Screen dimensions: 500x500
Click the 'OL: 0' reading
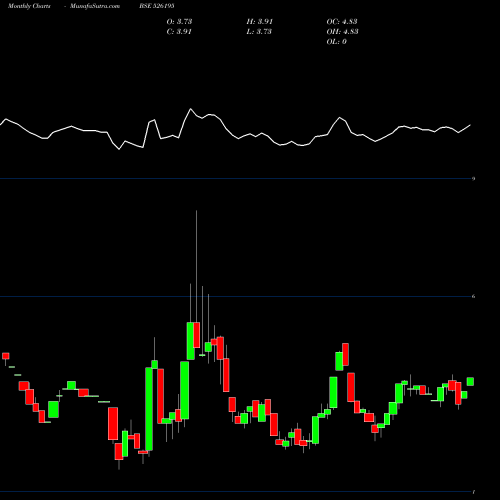(336, 41)
